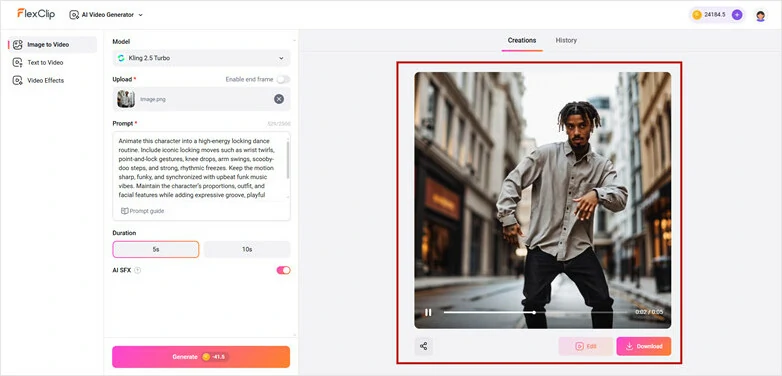Expand the Kling 2.5 Turbo model dropdown

point(201,58)
